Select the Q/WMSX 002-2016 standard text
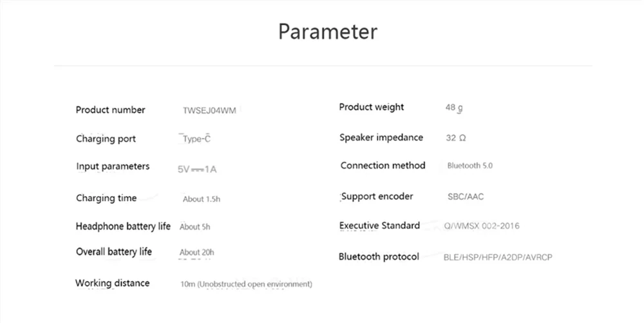The image size is (644, 323). click(x=482, y=226)
